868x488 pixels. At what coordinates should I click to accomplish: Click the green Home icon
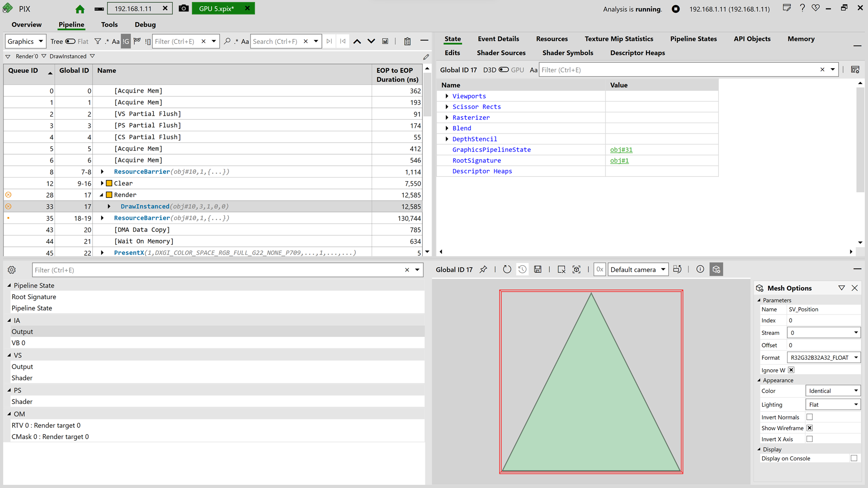coord(80,9)
